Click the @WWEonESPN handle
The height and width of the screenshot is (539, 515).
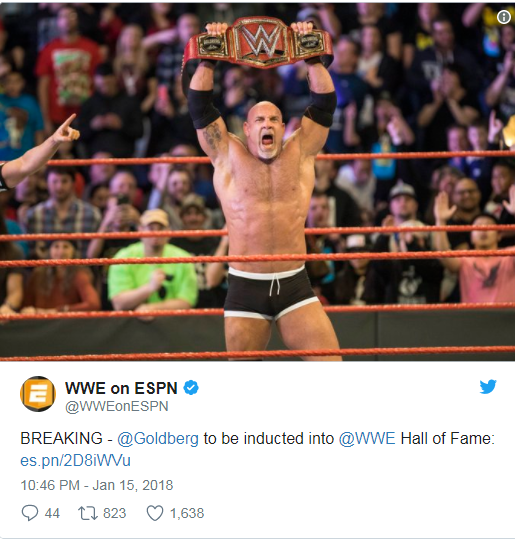(117, 406)
